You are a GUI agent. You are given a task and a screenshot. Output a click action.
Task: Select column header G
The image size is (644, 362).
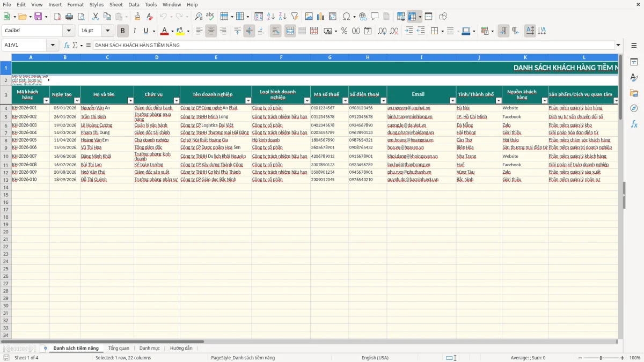(330, 57)
